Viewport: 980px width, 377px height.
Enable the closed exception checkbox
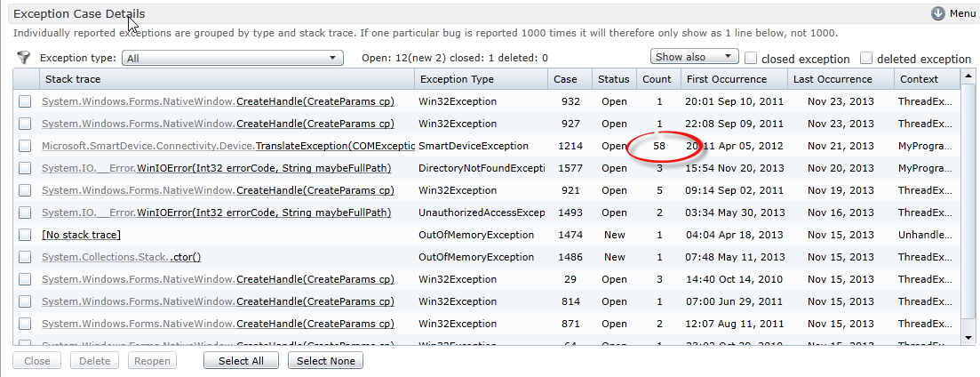pyautogui.click(x=751, y=58)
